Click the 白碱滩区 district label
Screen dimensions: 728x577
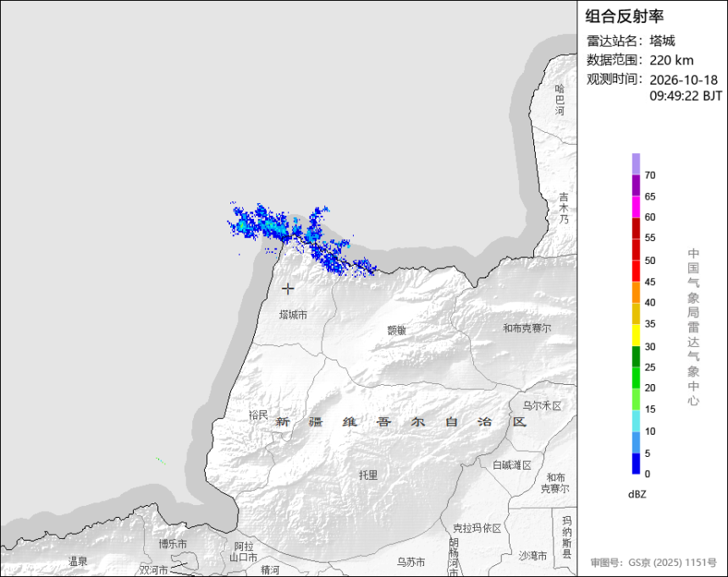coord(512,465)
